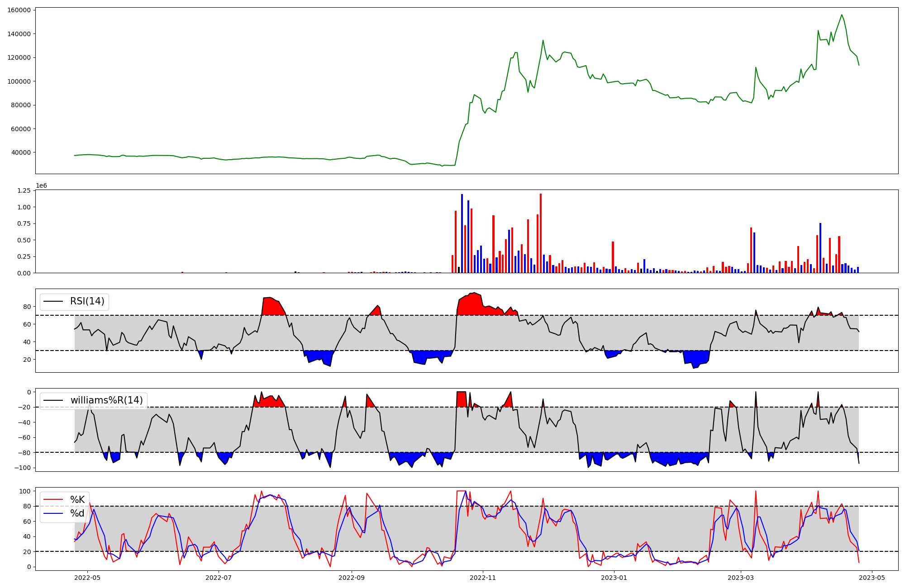905x588 pixels.
Task: Click the 100000 price axis label
Action: [19, 81]
